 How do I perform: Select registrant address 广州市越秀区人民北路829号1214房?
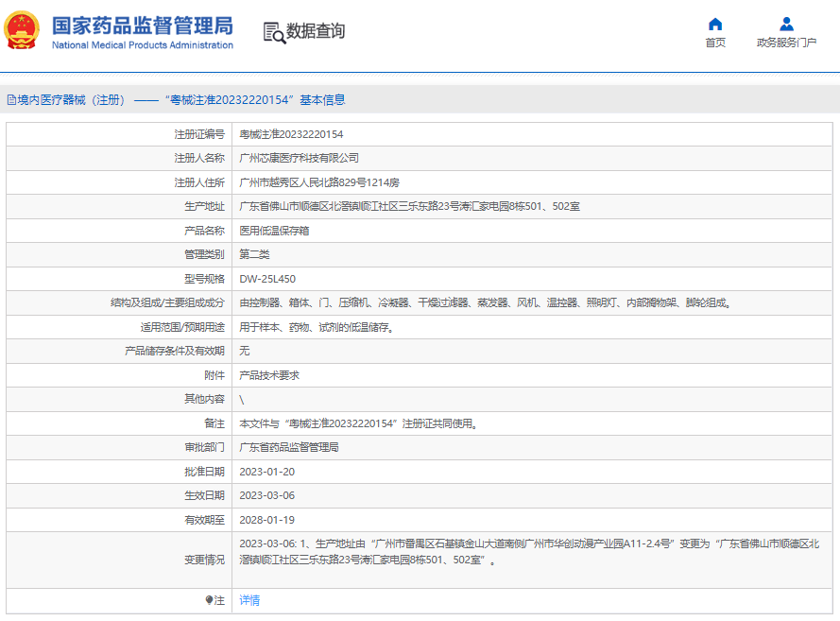click(319, 182)
